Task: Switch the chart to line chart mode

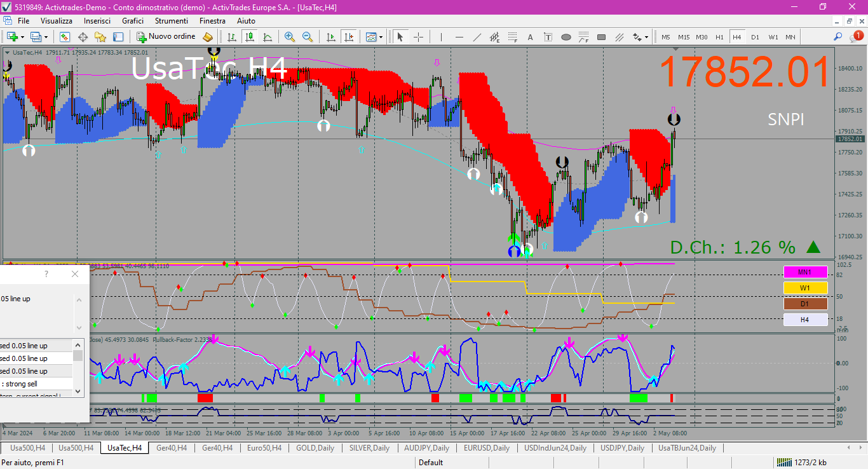Action: coord(268,37)
